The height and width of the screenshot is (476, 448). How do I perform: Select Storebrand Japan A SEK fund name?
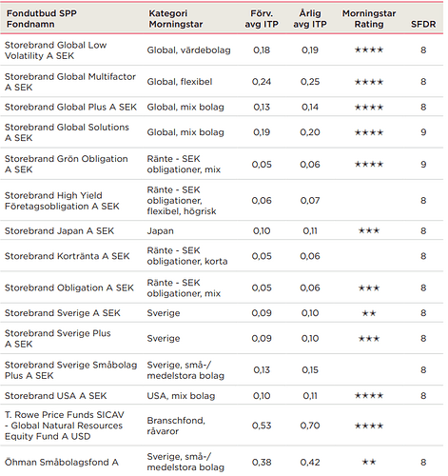click(x=59, y=230)
